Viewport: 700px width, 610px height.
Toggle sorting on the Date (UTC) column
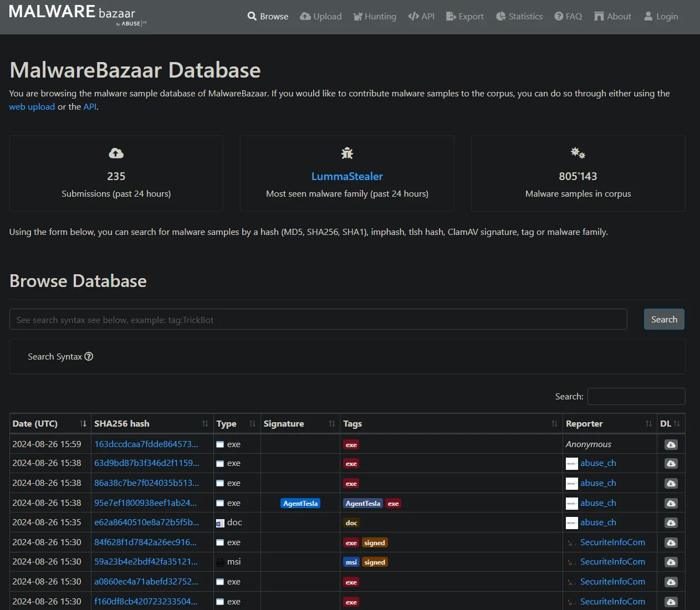[x=84, y=423]
